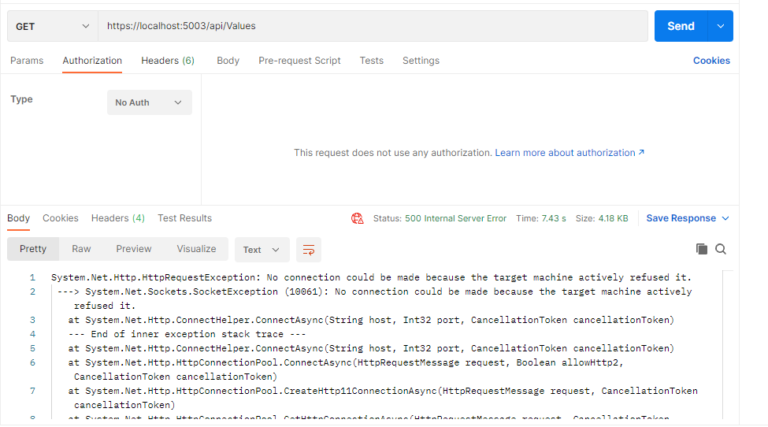The width and height of the screenshot is (768, 427).
Task: Expand the Save Response menu
Action: tap(688, 218)
